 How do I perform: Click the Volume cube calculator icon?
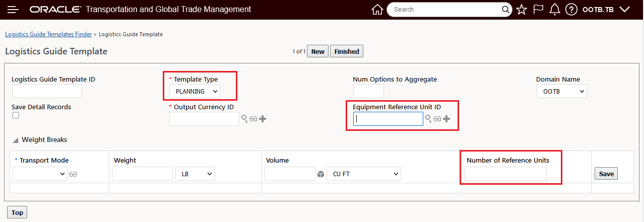point(320,174)
